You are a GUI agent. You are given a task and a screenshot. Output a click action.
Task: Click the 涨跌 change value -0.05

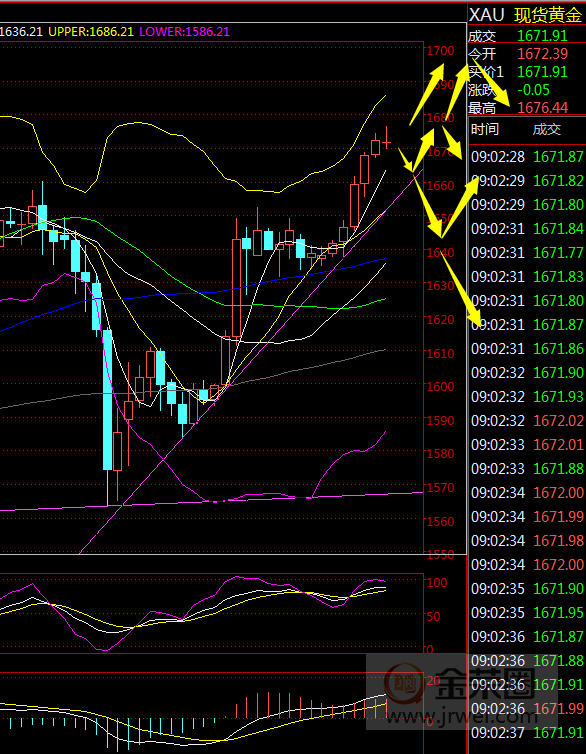pos(533,90)
